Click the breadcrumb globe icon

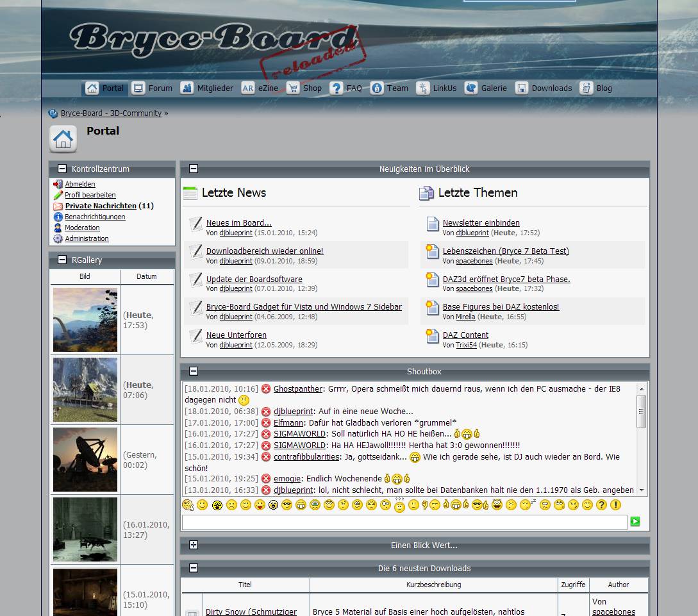(x=53, y=113)
